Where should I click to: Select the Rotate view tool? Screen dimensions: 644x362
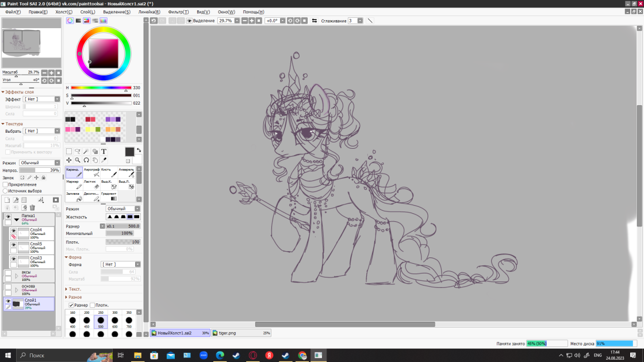[86, 160]
